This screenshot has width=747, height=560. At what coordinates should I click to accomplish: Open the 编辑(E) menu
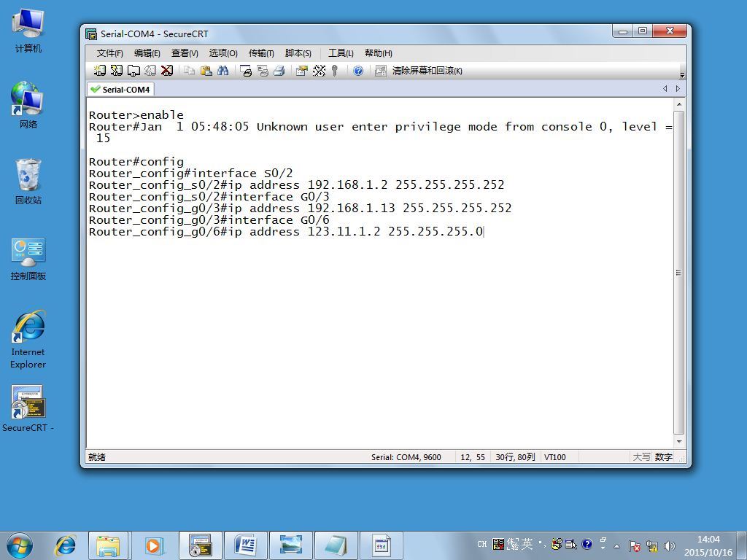[147, 52]
